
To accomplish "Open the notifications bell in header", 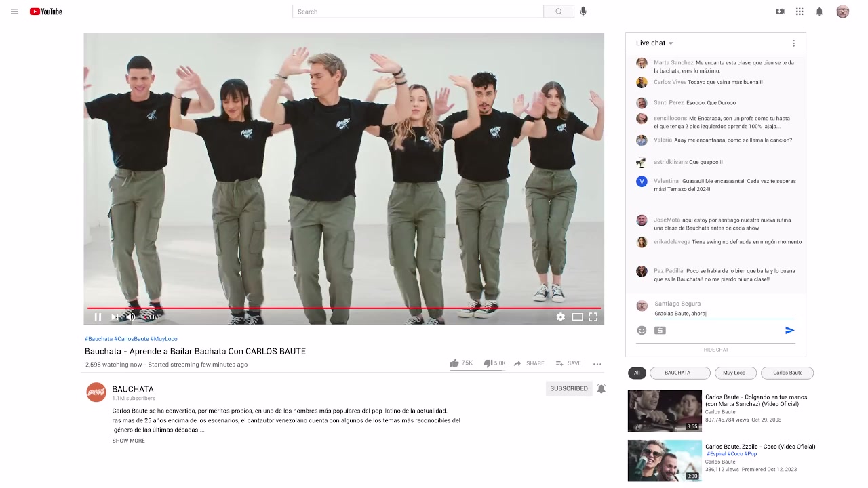I will pyautogui.click(x=819, y=12).
